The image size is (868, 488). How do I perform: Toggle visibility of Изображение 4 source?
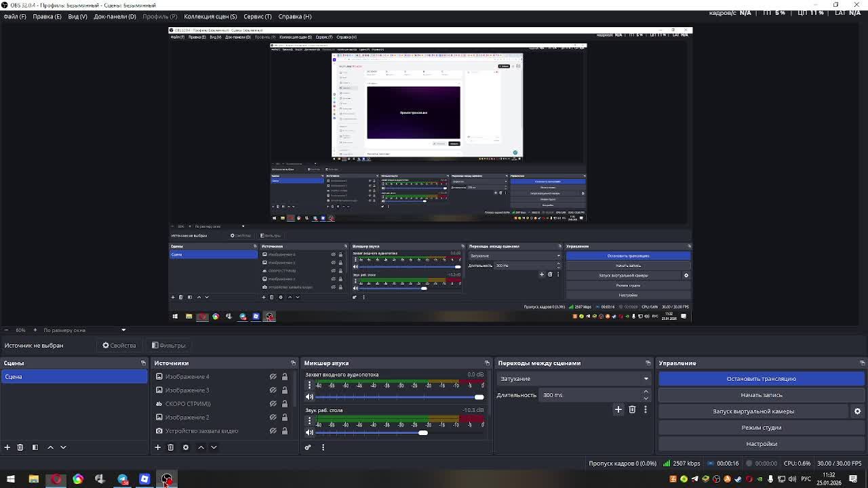(x=273, y=377)
